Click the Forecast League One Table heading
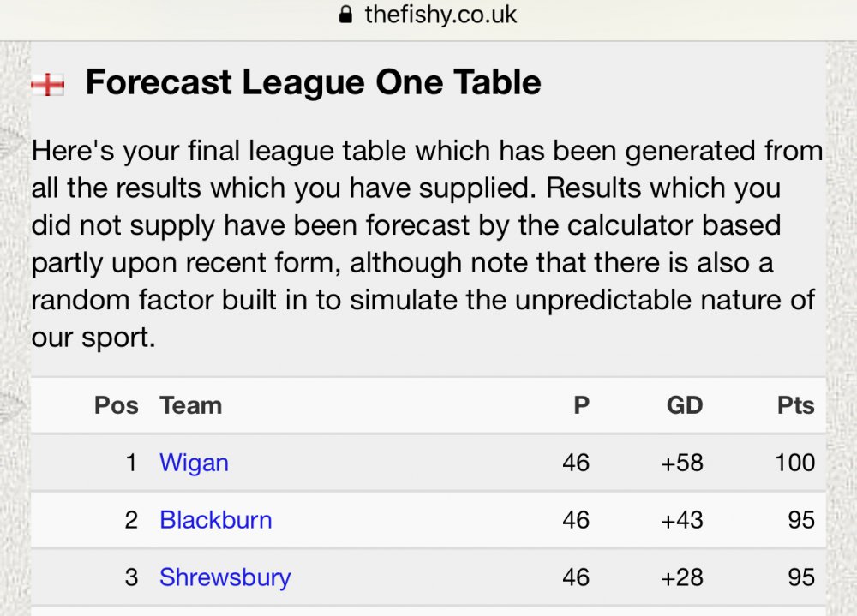 point(313,83)
